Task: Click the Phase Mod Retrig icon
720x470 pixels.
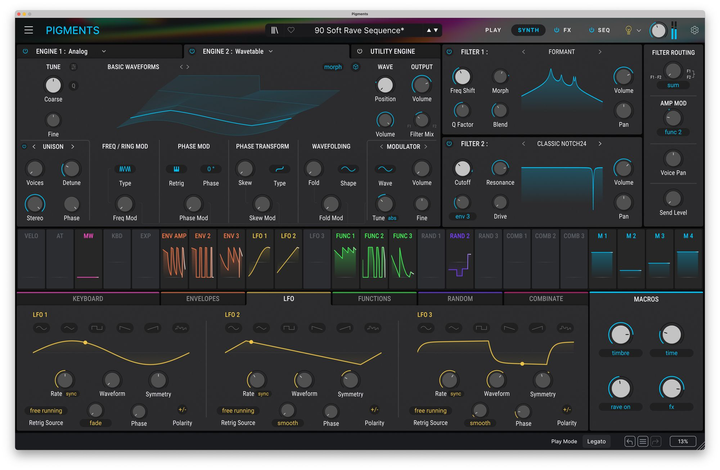Action: (176, 169)
